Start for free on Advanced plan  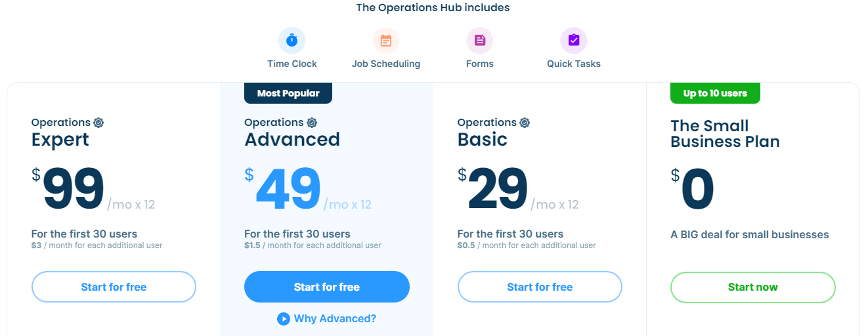click(x=327, y=287)
